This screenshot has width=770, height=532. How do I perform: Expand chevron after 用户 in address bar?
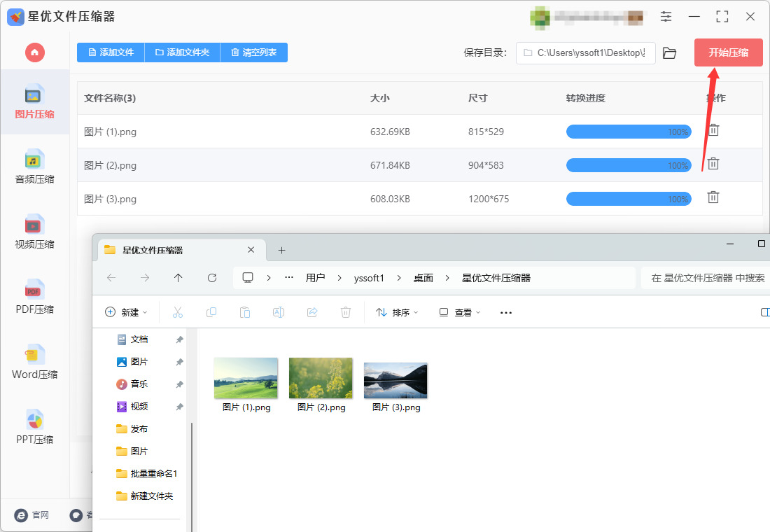point(339,278)
